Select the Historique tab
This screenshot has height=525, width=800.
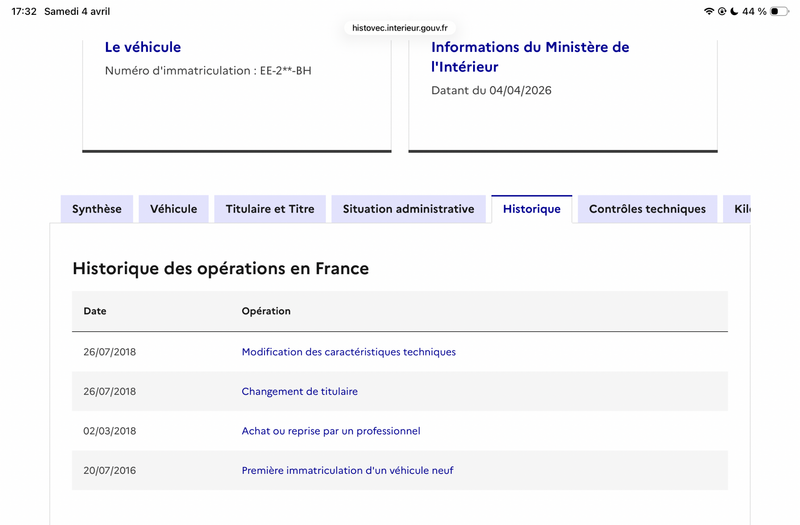point(531,209)
